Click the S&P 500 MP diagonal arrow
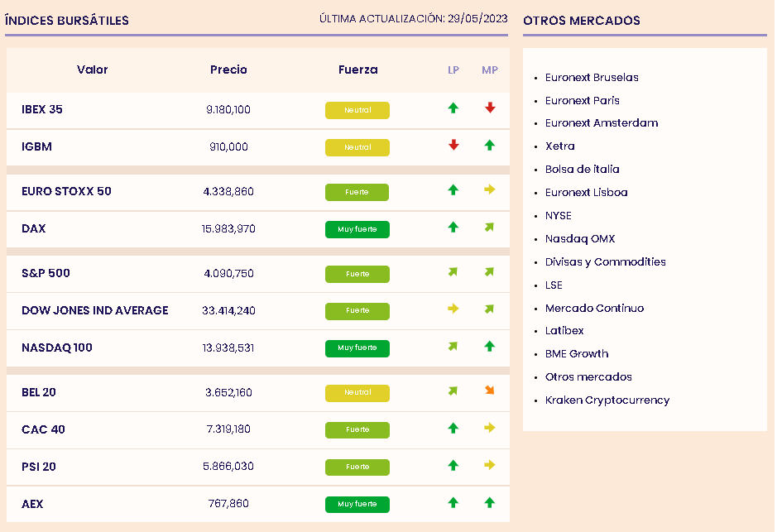 tap(489, 271)
